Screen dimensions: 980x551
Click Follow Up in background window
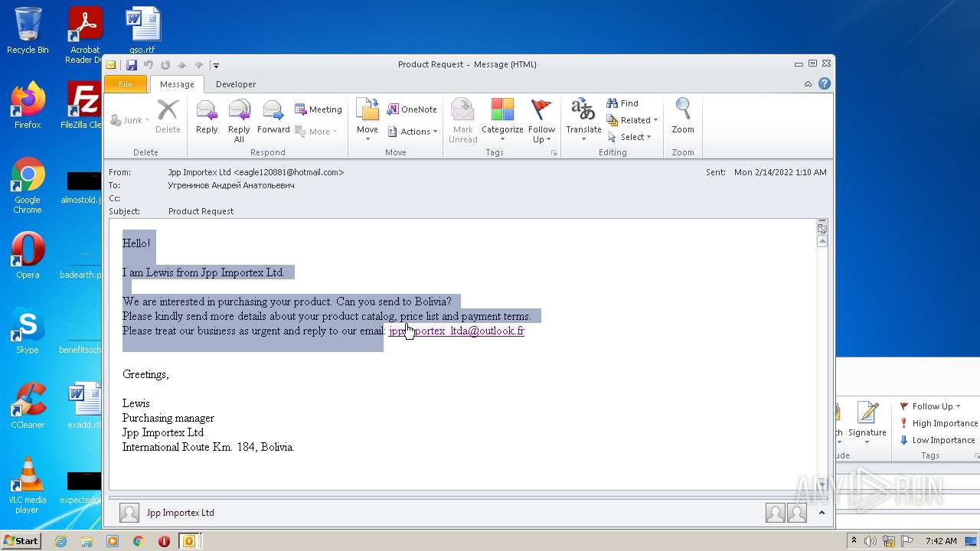coord(930,406)
